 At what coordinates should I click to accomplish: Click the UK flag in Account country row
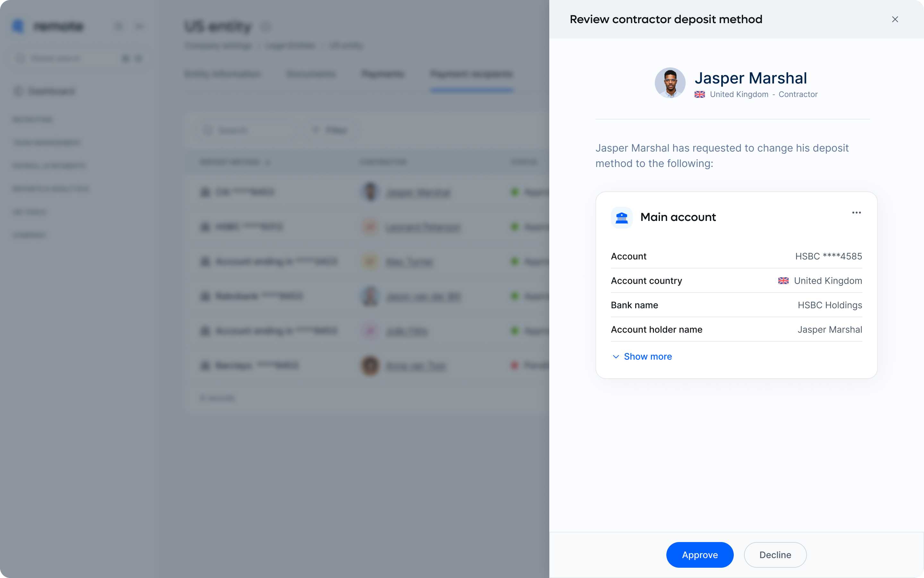point(783,281)
